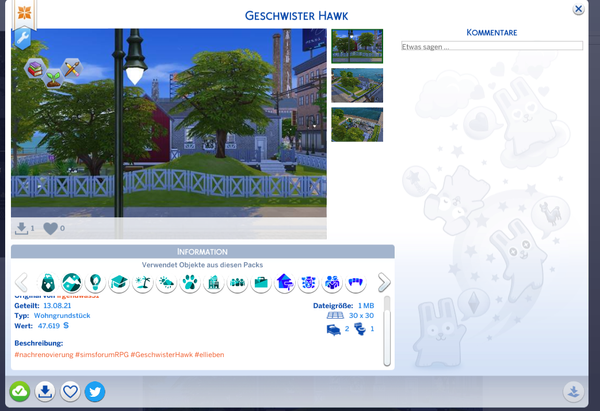Viewport: 600px width, 411px height.
Task: Click the briefcase pack icon
Action: tap(261, 283)
